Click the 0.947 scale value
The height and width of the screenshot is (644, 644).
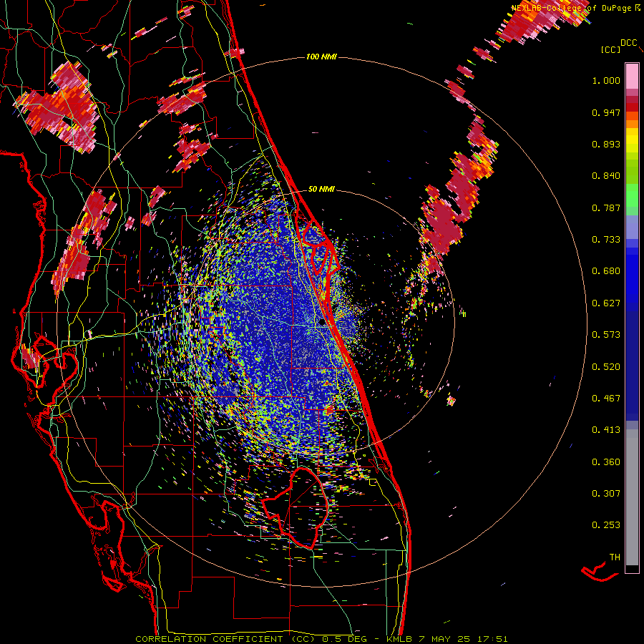(606, 112)
